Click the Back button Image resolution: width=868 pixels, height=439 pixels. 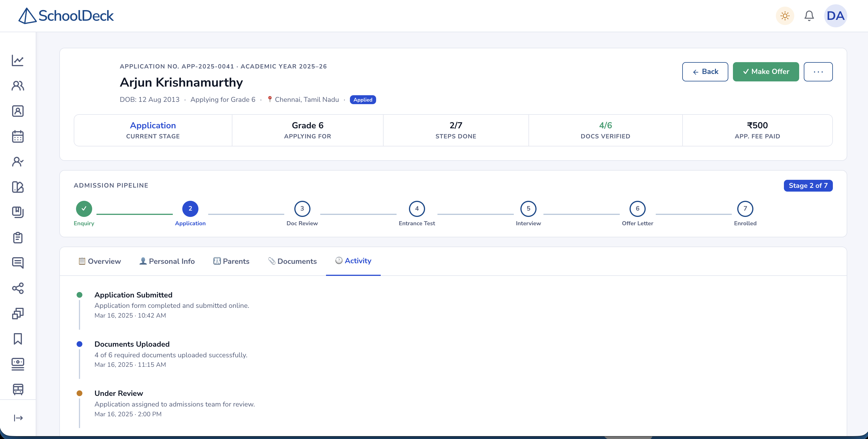pos(705,72)
